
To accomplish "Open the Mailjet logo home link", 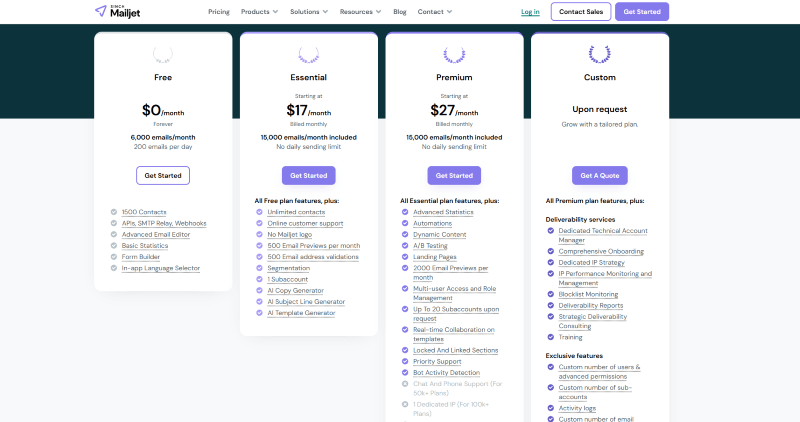I will click(117, 11).
